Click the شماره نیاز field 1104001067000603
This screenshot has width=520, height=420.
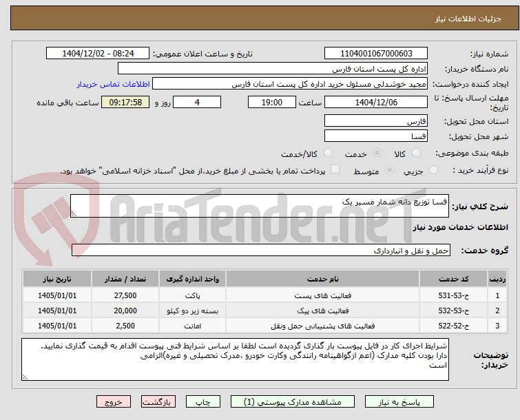tap(376, 54)
